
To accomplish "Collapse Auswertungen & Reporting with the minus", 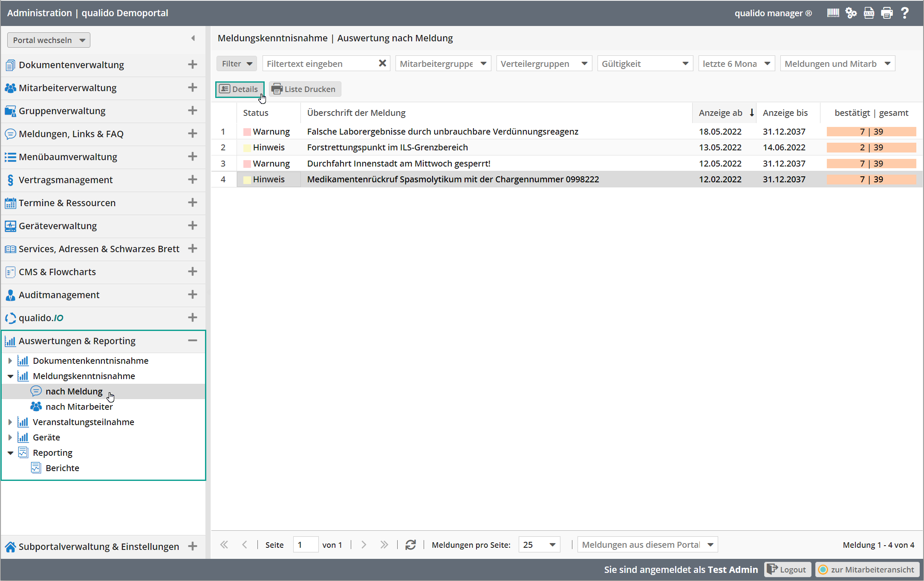I will pos(193,340).
